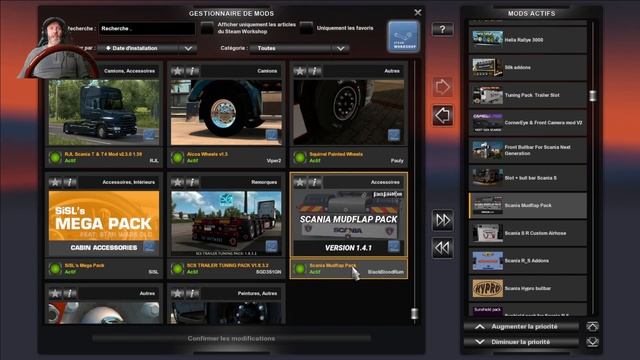Select Tuning Pack Trailer Slot active mod
The height and width of the screenshot is (360, 640).
(x=528, y=95)
